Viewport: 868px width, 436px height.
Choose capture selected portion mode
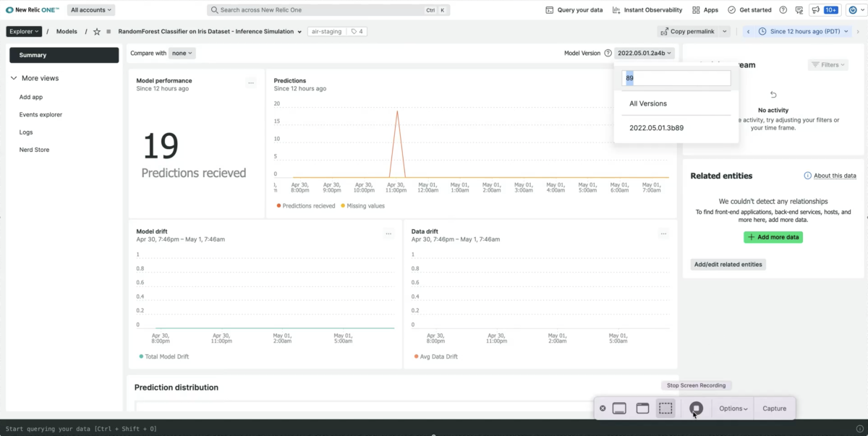point(665,409)
